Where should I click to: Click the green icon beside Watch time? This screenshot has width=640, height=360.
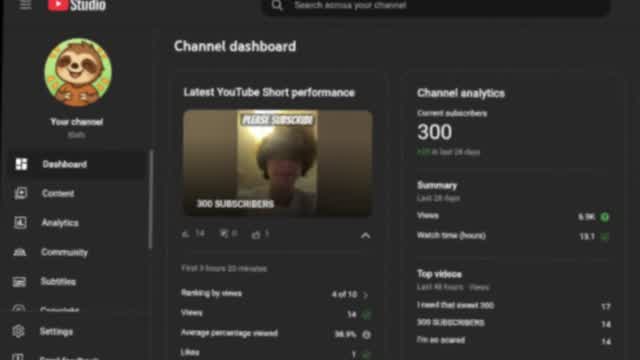[605, 236]
